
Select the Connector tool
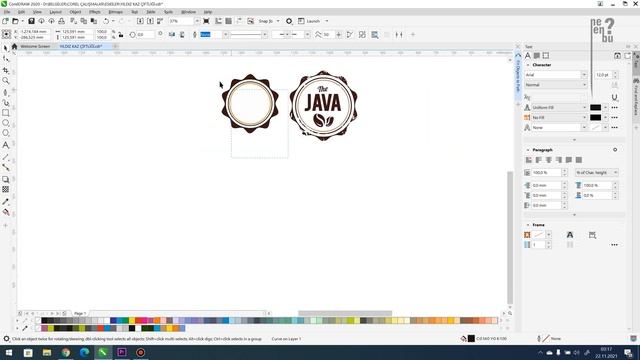point(6,167)
